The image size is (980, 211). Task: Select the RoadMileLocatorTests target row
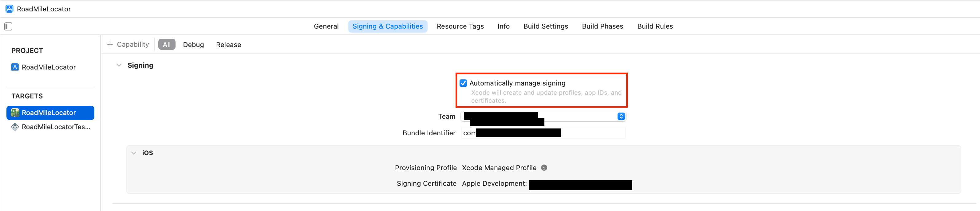tap(56, 127)
